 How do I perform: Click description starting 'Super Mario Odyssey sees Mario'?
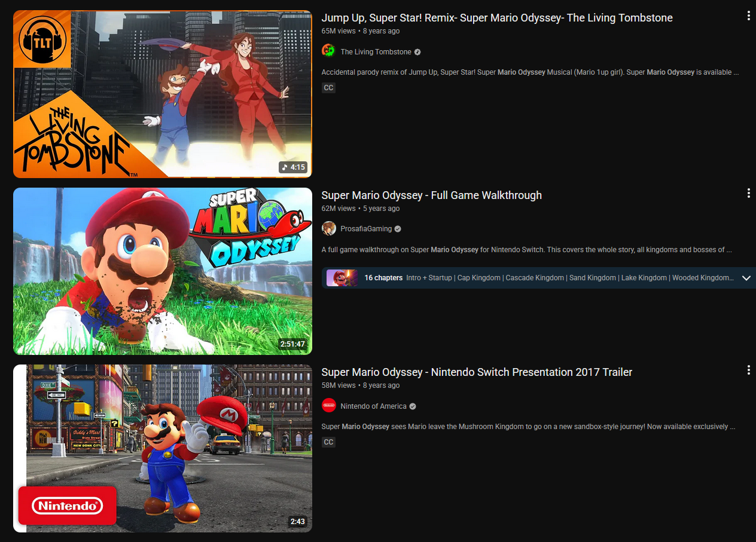pos(529,427)
